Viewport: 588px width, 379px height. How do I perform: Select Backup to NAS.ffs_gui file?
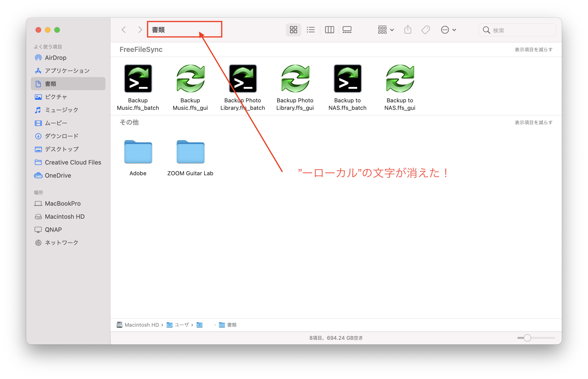coord(399,79)
